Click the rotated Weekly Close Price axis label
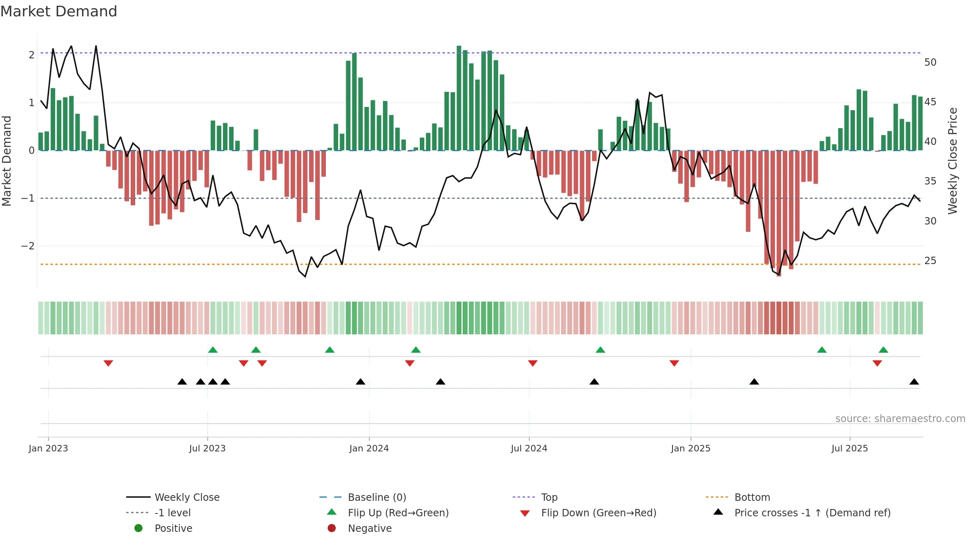The width and height of the screenshot is (980, 551). coord(953,161)
